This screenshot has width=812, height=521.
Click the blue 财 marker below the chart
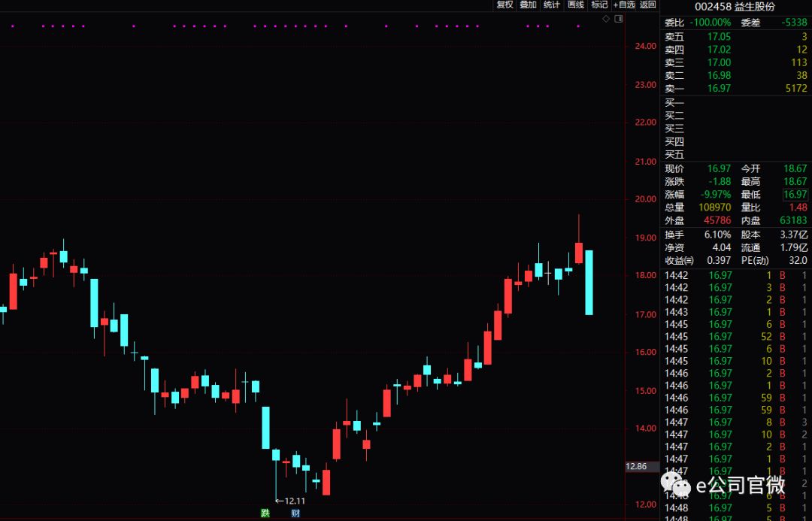pos(295,513)
